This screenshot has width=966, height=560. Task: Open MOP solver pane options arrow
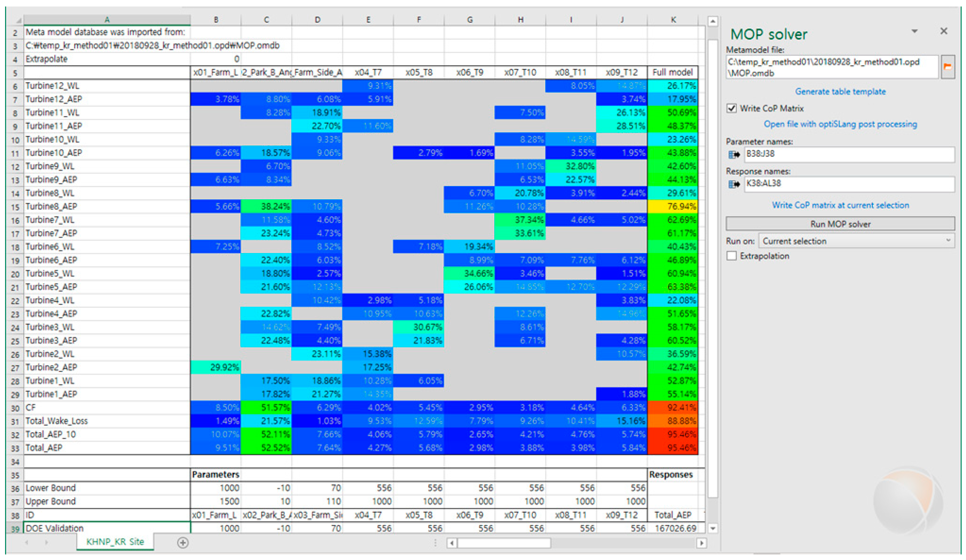(x=915, y=31)
